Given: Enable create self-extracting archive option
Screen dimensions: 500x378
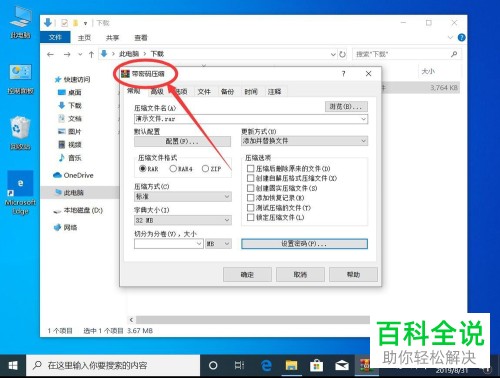Looking at the screenshot, I should pyautogui.click(x=250, y=178).
